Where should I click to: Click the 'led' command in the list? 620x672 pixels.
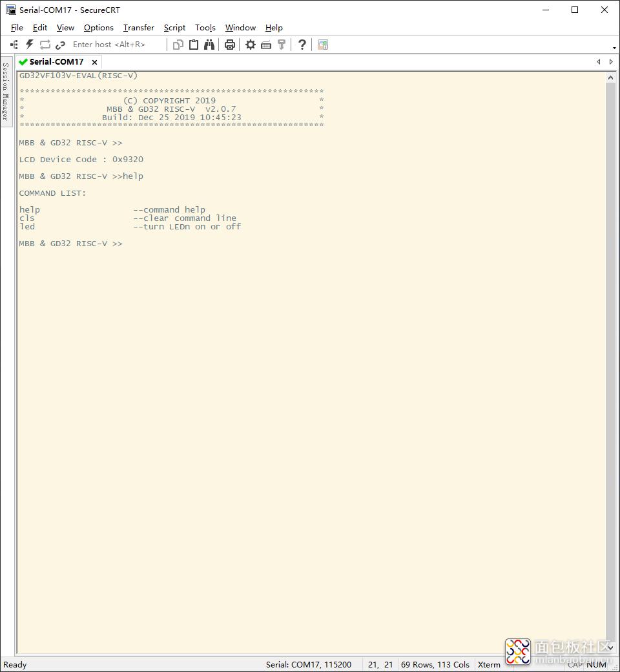26,227
